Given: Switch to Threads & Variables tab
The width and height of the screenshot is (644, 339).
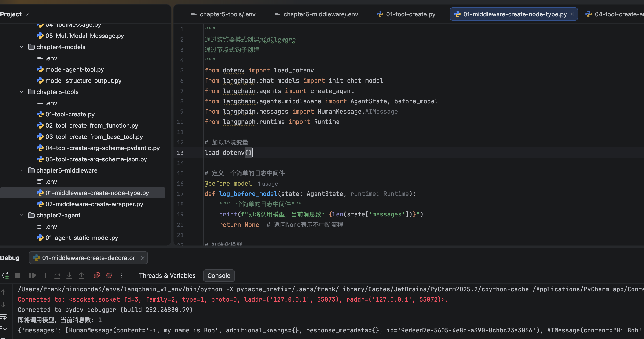Looking at the screenshot, I should (x=167, y=276).
